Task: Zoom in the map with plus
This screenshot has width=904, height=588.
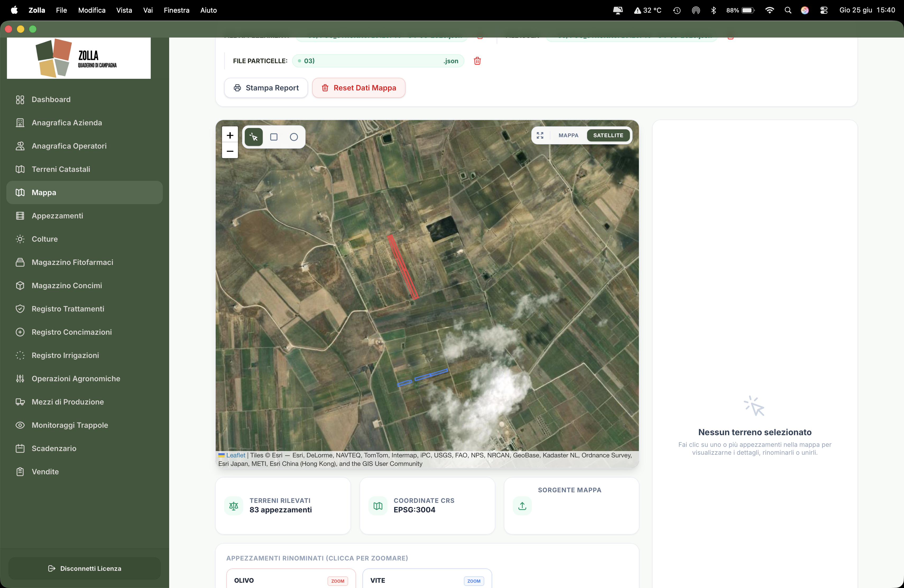Action: pyautogui.click(x=230, y=135)
